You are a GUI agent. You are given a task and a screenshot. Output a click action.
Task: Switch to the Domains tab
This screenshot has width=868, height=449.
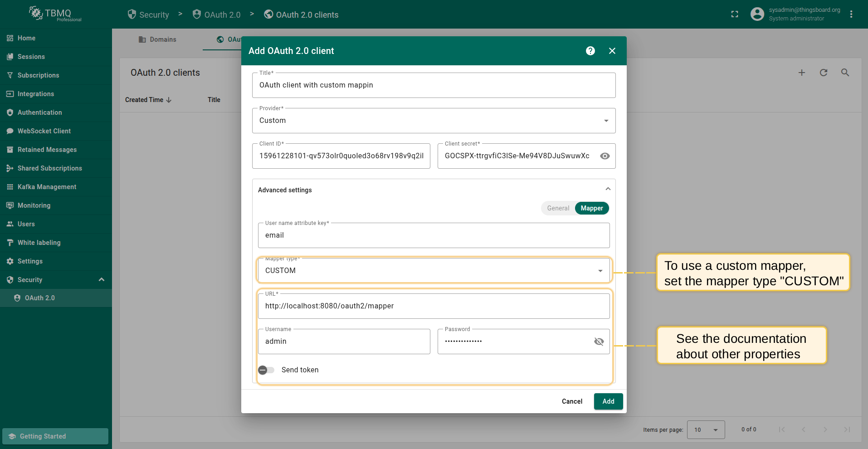tap(157, 39)
